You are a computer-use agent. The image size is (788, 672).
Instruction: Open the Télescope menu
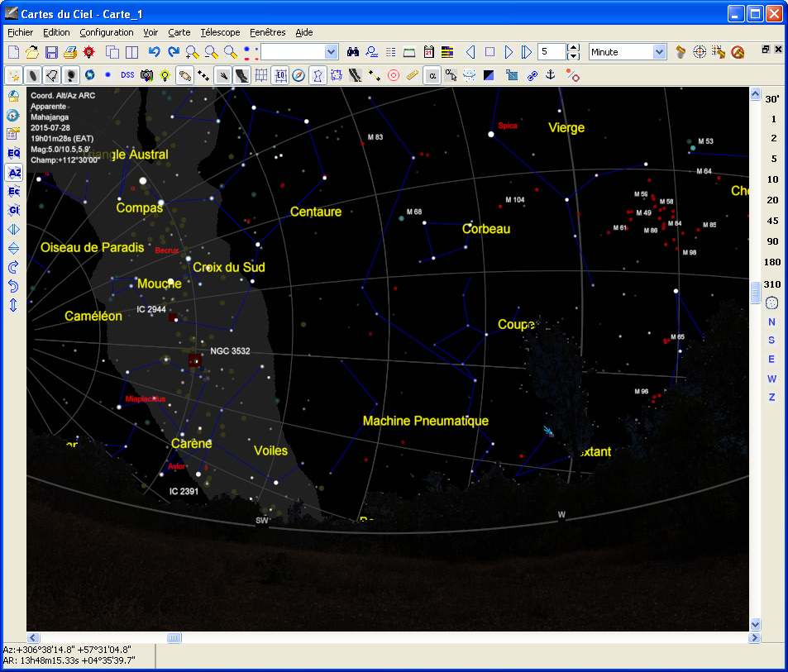[x=220, y=32]
